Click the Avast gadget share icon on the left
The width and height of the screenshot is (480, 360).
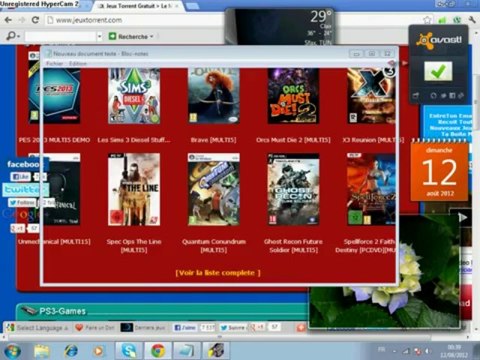click(416, 96)
